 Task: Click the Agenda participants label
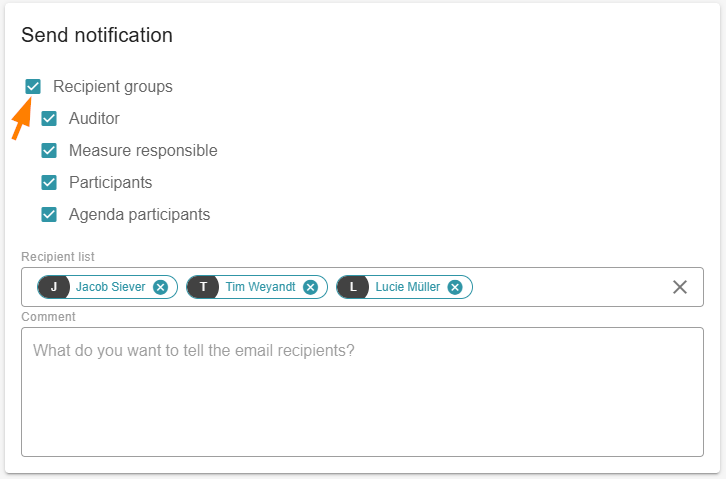point(139,215)
